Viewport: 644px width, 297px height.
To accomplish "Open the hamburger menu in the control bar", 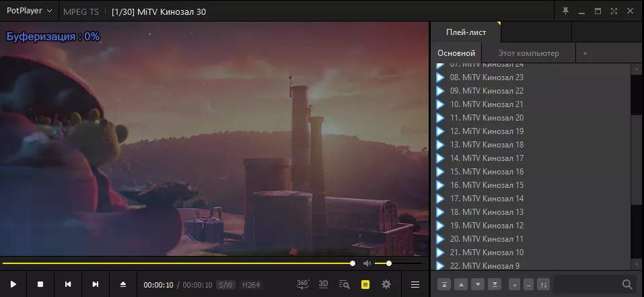I will tap(415, 284).
